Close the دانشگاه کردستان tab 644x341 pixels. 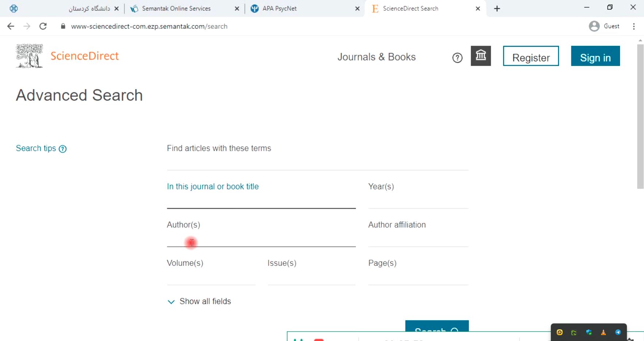[x=116, y=8]
